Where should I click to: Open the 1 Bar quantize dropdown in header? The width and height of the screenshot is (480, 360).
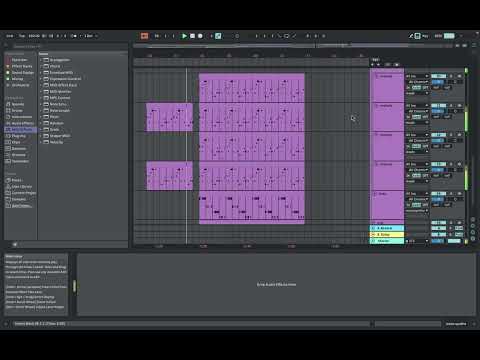coord(90,36)
